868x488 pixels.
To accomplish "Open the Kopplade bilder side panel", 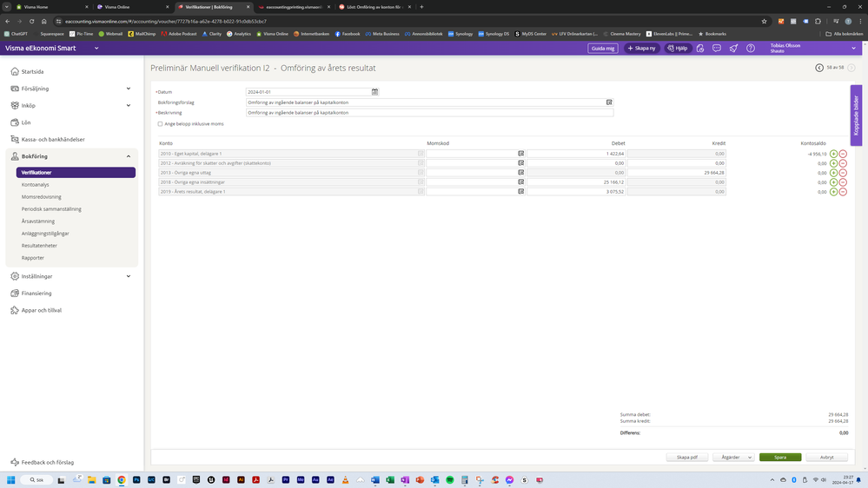I will (856, 115).
